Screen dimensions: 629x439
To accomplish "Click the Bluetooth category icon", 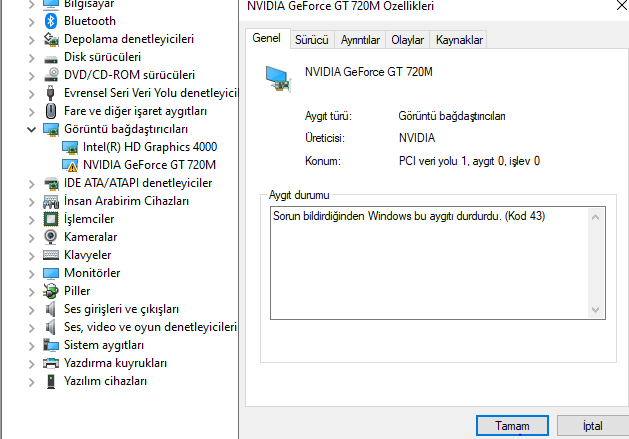I will [x=51, y=21].
